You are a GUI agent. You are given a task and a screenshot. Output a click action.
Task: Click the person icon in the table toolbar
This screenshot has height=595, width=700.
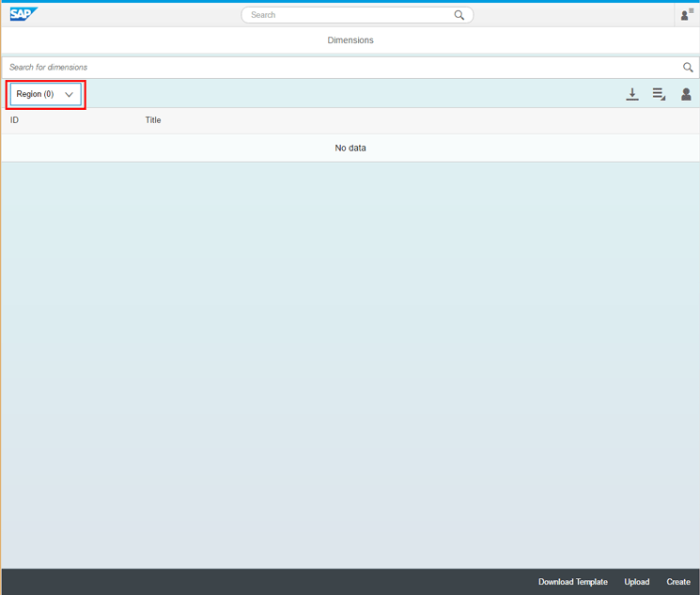coord(686,94)
